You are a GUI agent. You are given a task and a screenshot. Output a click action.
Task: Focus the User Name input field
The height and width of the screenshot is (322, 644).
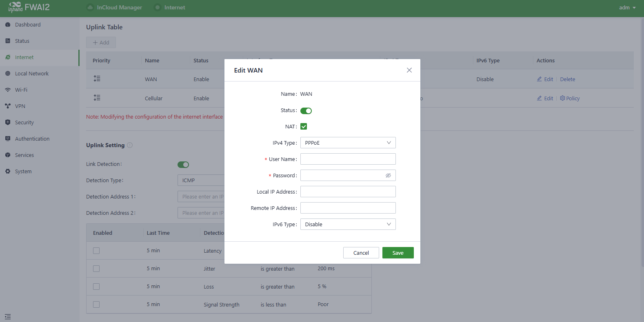(348, 159)
